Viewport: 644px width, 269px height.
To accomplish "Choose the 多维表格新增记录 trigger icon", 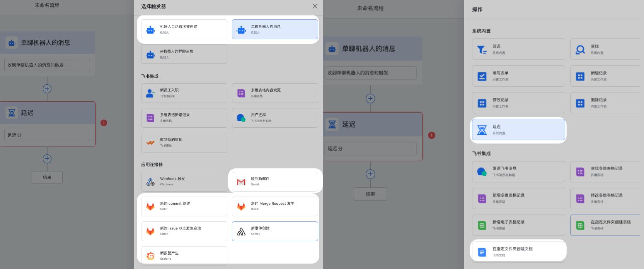I will [150, 118].
